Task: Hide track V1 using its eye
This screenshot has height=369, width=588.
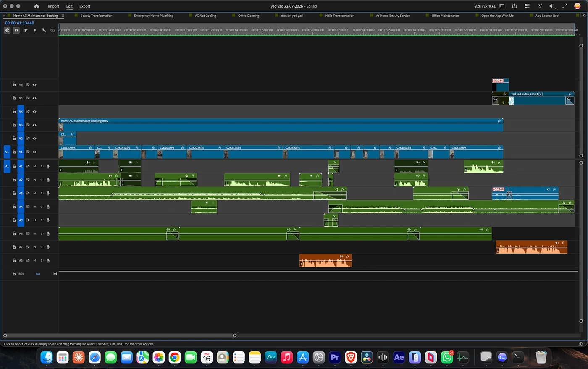Action: 34,152
